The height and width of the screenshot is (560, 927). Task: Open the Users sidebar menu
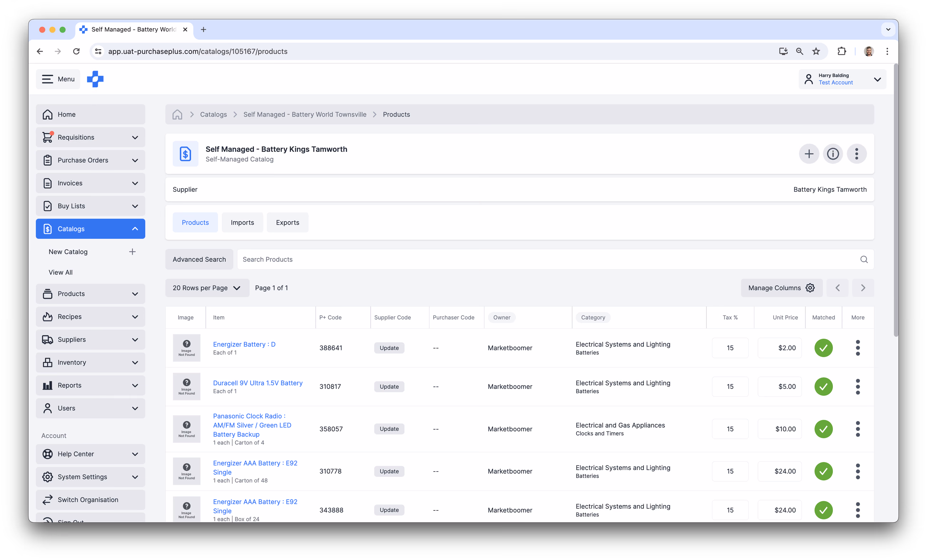(x=90, y=408)
